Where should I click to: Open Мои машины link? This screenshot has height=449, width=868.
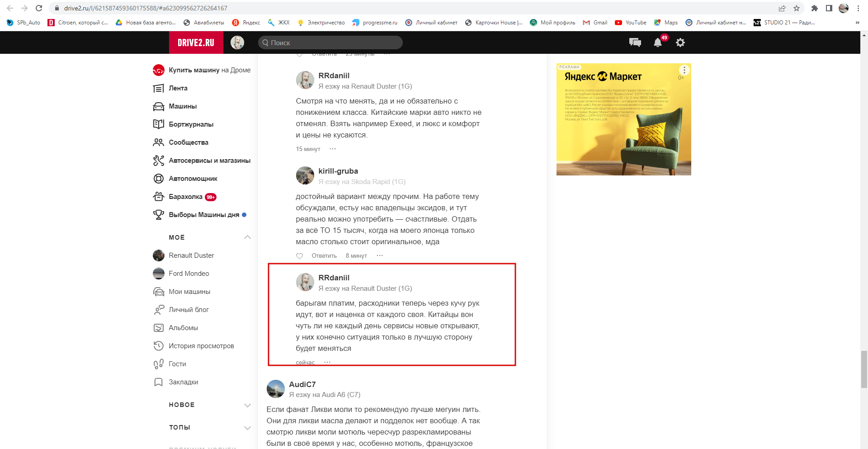click(x=189, y=292)
